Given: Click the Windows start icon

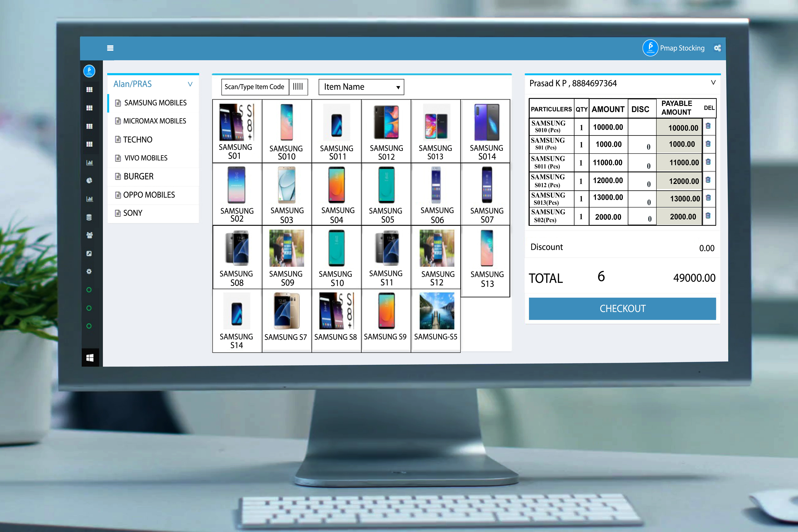Looking at the screenshot, I should click(x=90, y=358).
